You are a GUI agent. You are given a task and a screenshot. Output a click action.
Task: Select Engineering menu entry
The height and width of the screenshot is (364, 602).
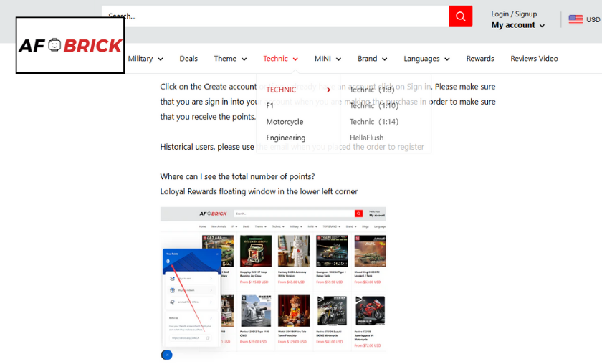tap(285, 138)
